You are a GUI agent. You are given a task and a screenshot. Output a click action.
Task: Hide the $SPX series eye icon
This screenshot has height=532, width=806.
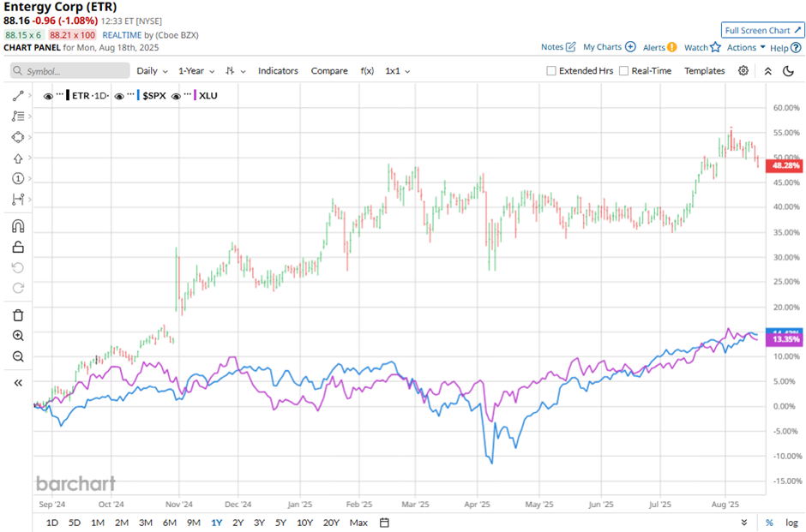pos(119,96)
